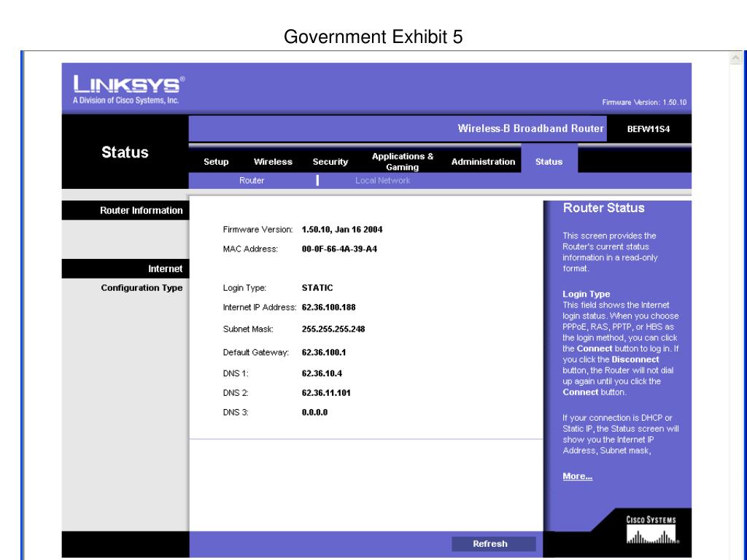
Task: Open the More... help link
Action: coord(578,476)
